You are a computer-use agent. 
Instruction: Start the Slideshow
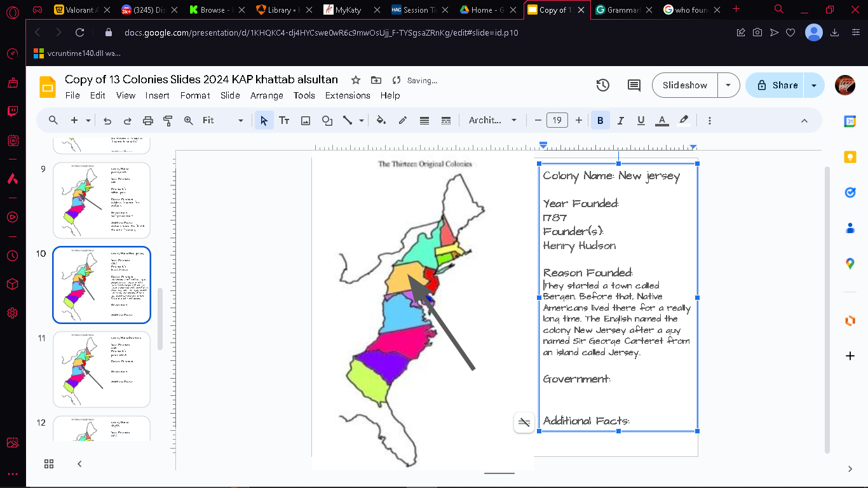(x=685, y=85)
